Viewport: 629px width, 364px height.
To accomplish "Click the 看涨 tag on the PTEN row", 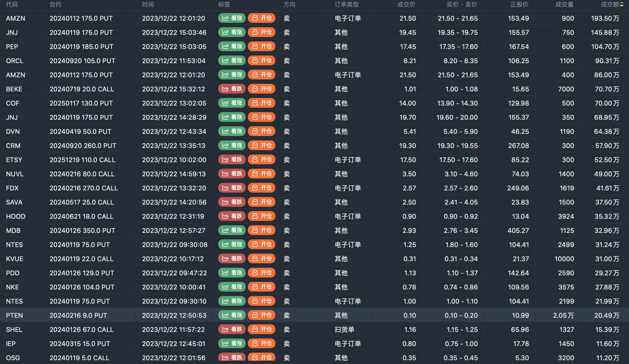I will pyautogui.click(x=232, y=315).
